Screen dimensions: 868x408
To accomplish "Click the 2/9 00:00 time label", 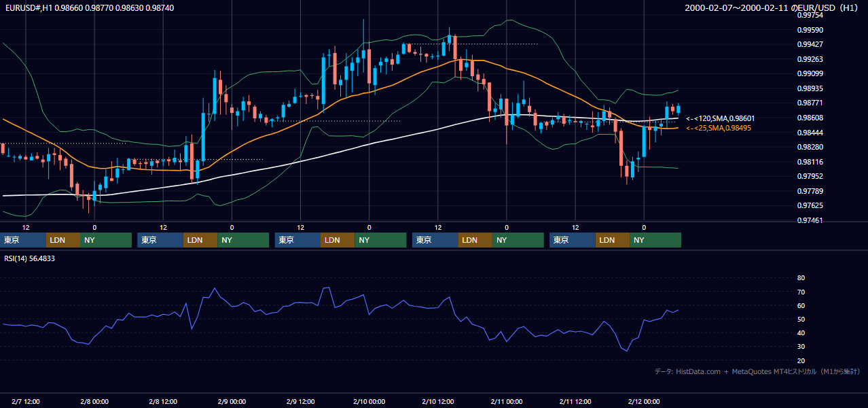I will pyautogui.click(x=232, y=402).
